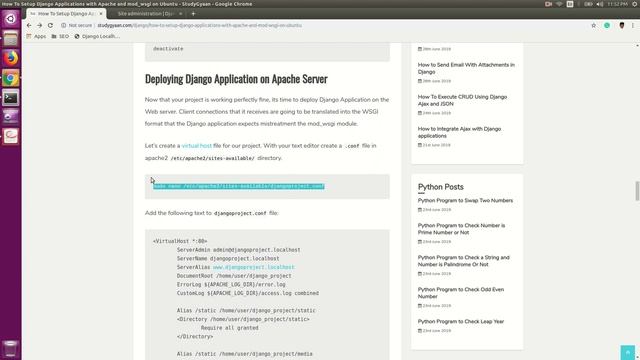Select the How To Setup Django tab
The width and height of the screenshot is (640, 360).
[66, 13]
